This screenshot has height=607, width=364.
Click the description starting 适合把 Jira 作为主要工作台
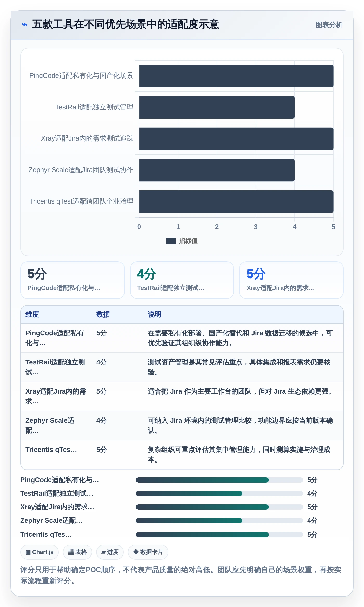tap(241, 391)
